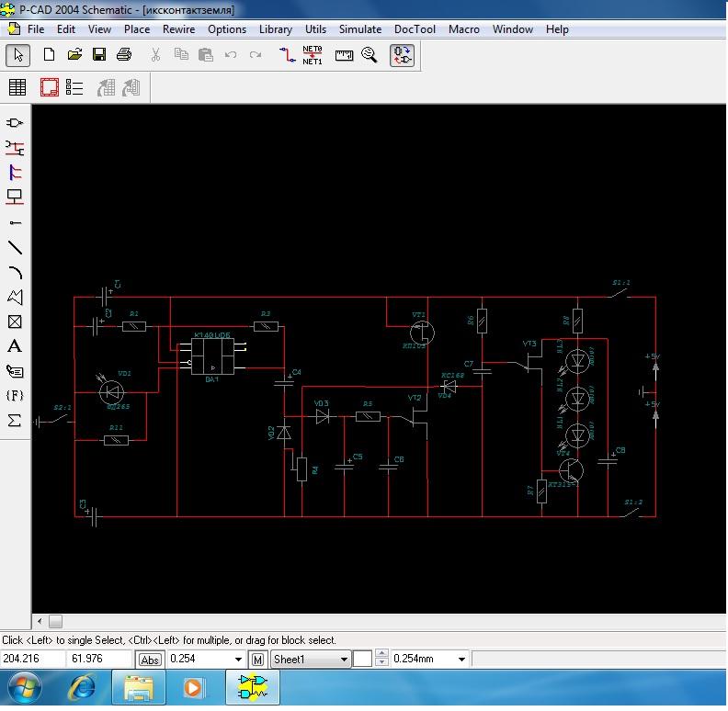Viewport: 728px width, 711px height.
Task: Open the Options menu
Action: point(227,29)
